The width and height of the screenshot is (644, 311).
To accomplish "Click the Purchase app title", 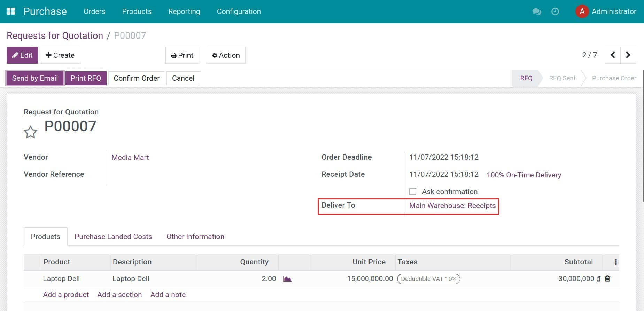I will [45, 11].
